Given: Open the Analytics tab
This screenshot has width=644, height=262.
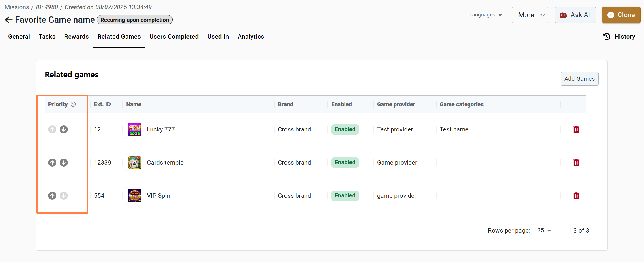Looking at the screenshot, I should (251, 37).
